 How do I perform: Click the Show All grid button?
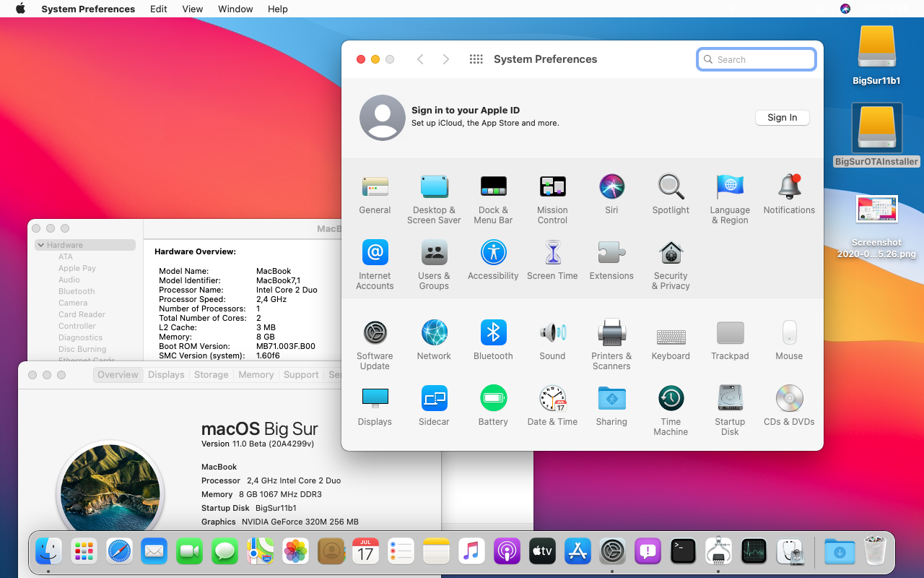(476, 59)
